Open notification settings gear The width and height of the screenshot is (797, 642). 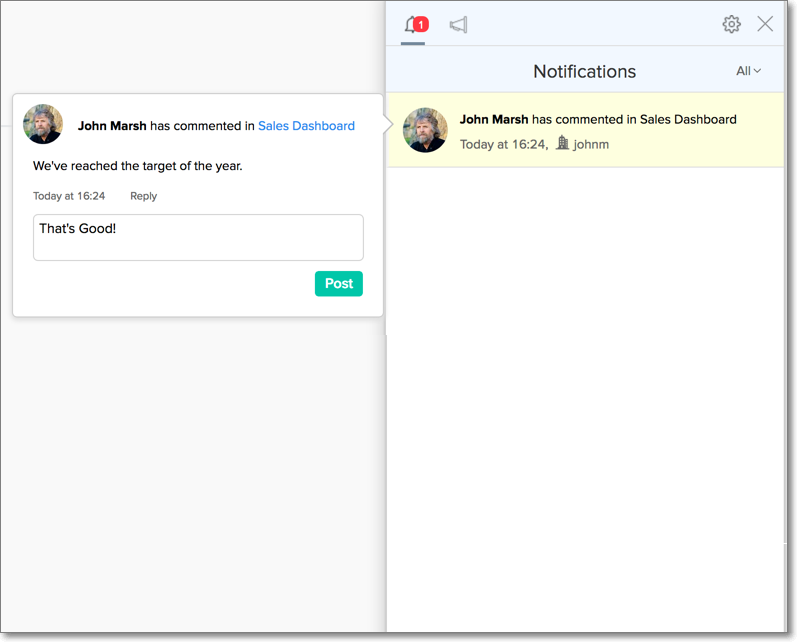(732, 24)
